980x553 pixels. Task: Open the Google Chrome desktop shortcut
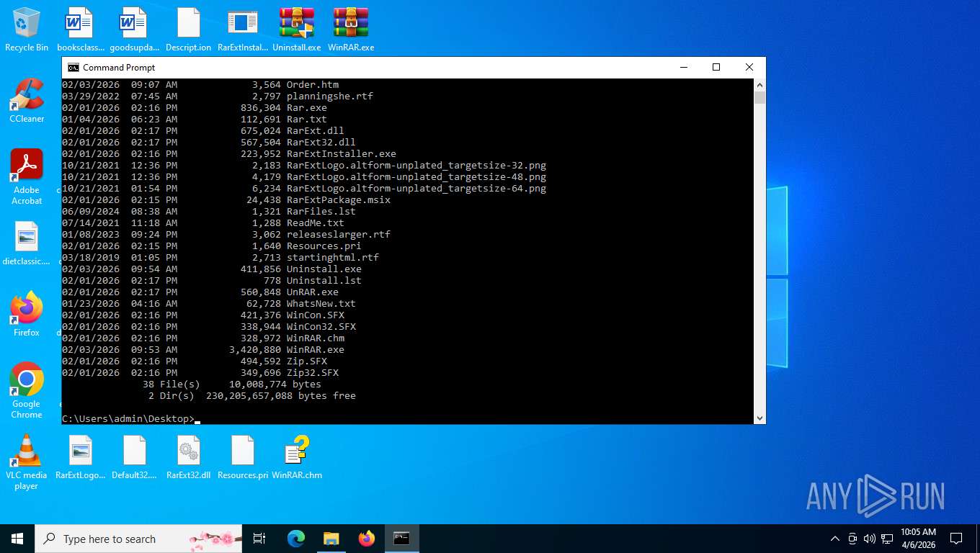click(27, 390)
